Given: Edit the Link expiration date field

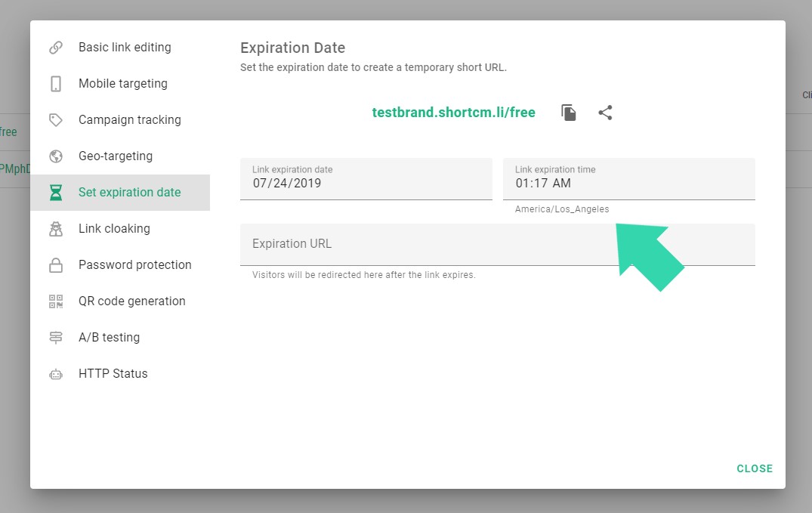Looking at the screenshot, I should pos(366,183).
